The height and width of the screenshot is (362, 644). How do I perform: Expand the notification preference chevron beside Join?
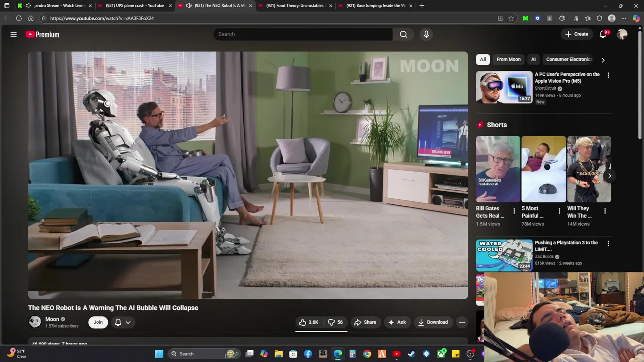click(x=128, y=322)
